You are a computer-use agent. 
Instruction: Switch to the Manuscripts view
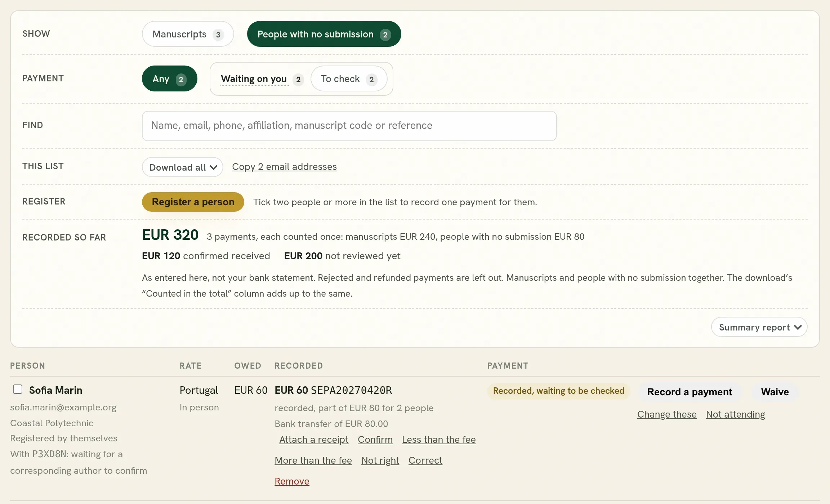coord(188,34)
